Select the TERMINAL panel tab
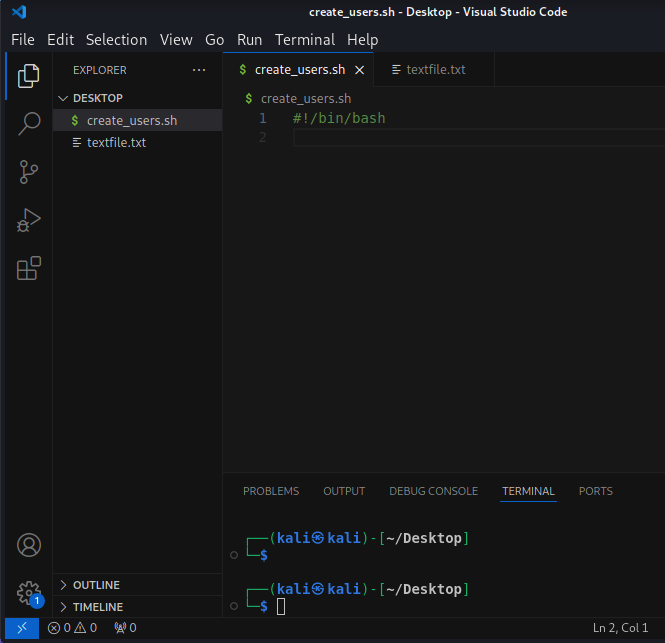 [x=528, y=491]
